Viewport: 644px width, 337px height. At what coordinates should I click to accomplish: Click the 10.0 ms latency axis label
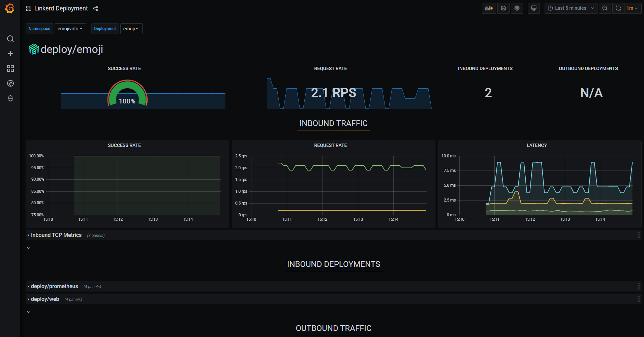(x=449, y=156)
